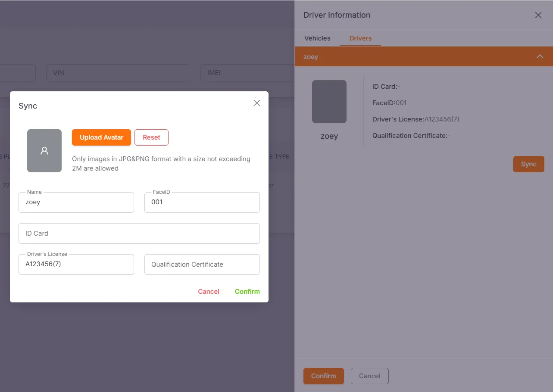The height and width of the screenshot is (392, 553).
Task: Select the Drivers tab
Action: tap(360, 38)
